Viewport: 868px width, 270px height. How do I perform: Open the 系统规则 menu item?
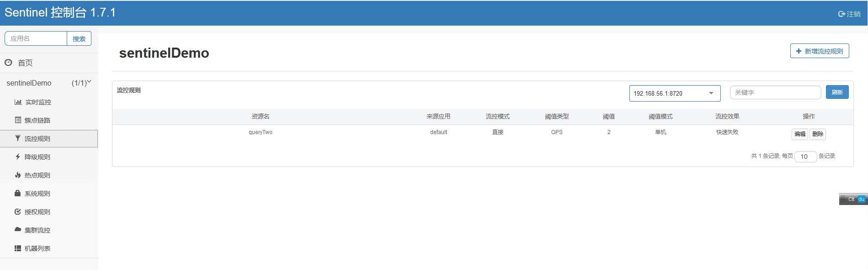pyautogui.click(x=49, y=194)
